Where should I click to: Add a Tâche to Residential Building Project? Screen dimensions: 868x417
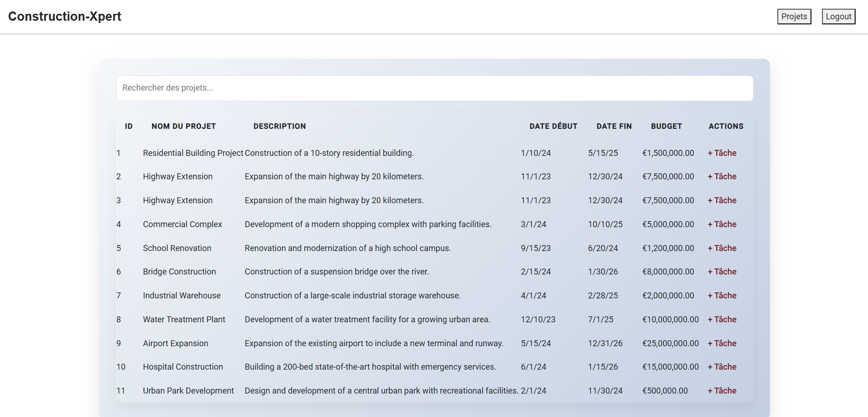point(722,153)
